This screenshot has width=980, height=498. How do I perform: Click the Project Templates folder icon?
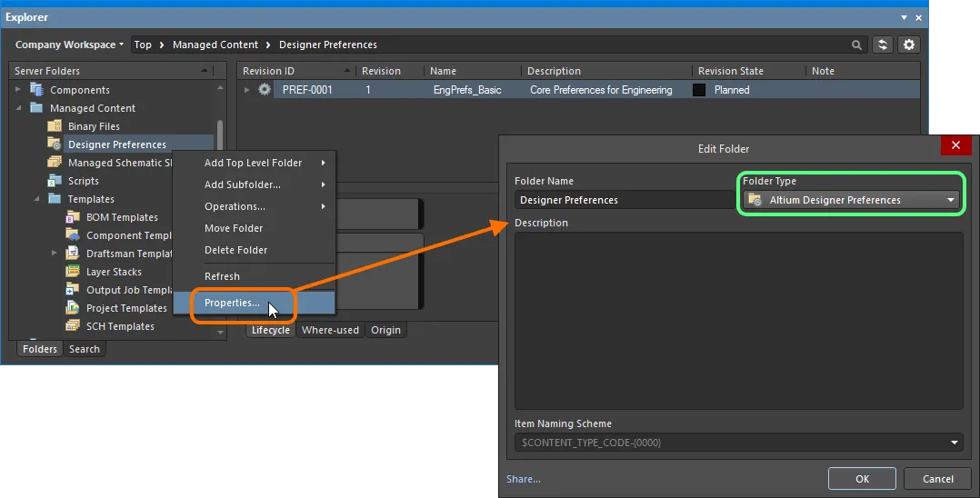73,307
